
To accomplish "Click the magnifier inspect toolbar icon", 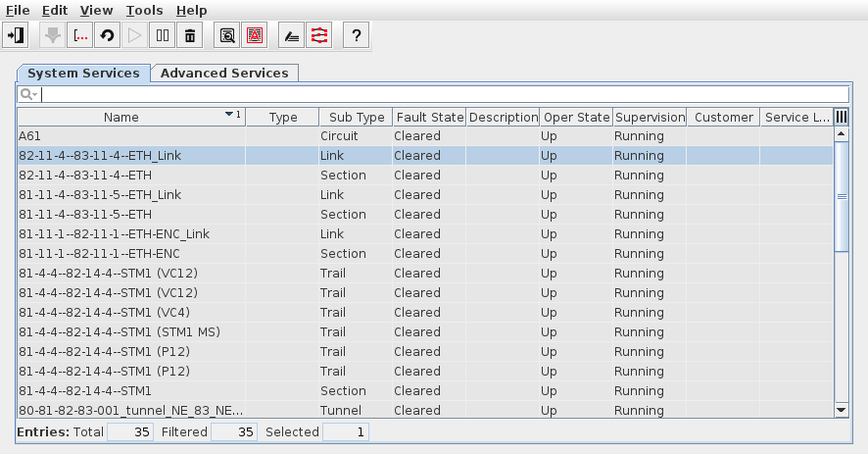I will tap(227, 36).
